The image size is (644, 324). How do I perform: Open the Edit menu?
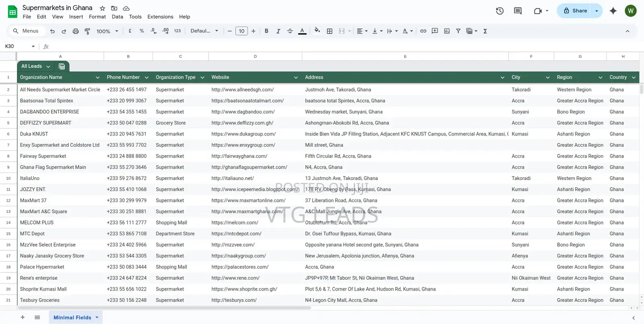[x=41, y=17]
